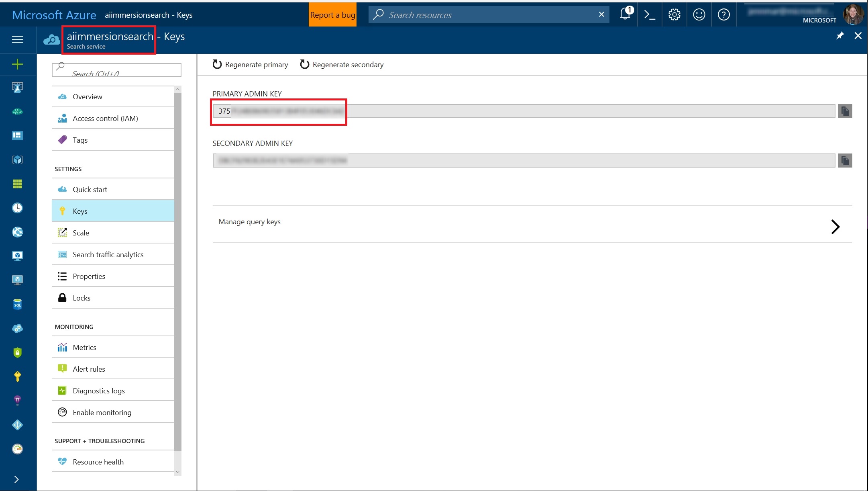Click Regenerate primary key
Screen dimensions: 868x491
tap(250, 64)
